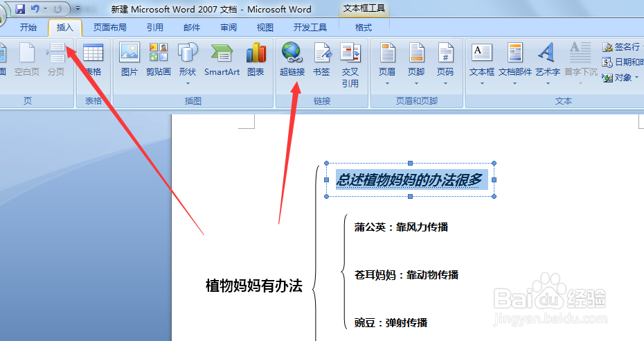The image size is (644, 341).
Task: Open the Undo history dropdown arrow
Action: tap(45, 8)
